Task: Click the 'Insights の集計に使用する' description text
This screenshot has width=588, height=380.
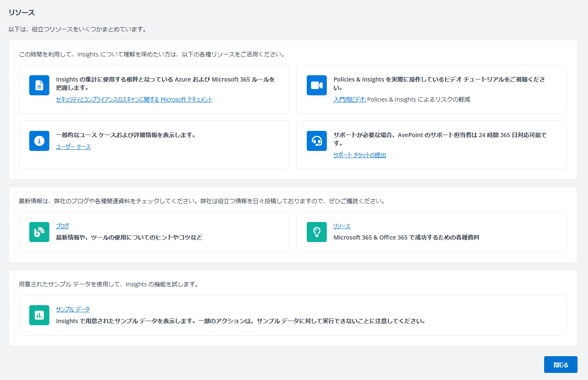Action: 165,84
